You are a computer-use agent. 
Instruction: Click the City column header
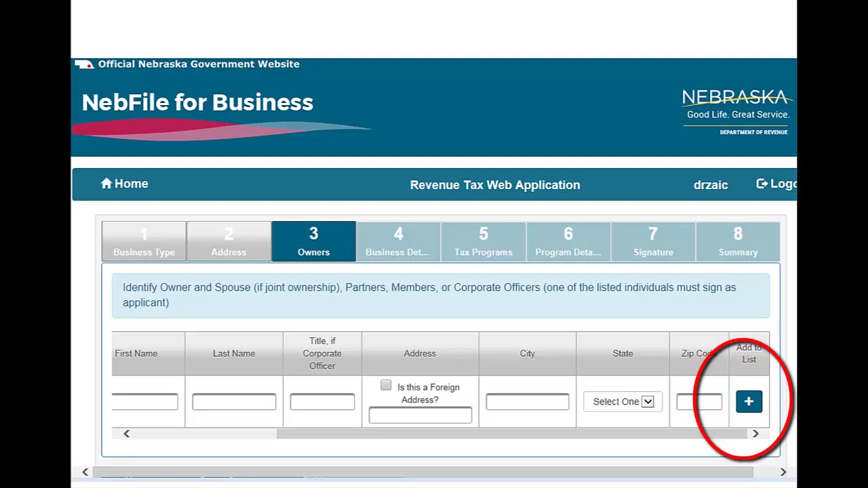tap(527, 353)
